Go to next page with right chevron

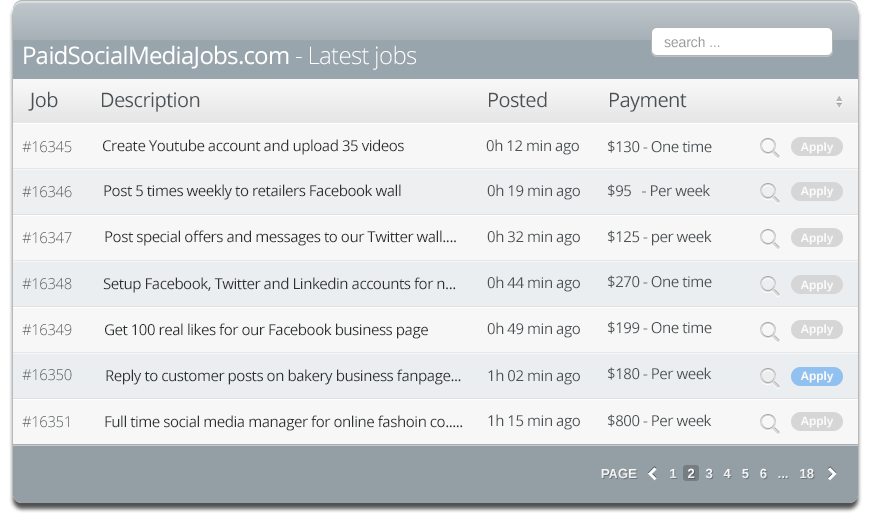[x=832, y=474]
